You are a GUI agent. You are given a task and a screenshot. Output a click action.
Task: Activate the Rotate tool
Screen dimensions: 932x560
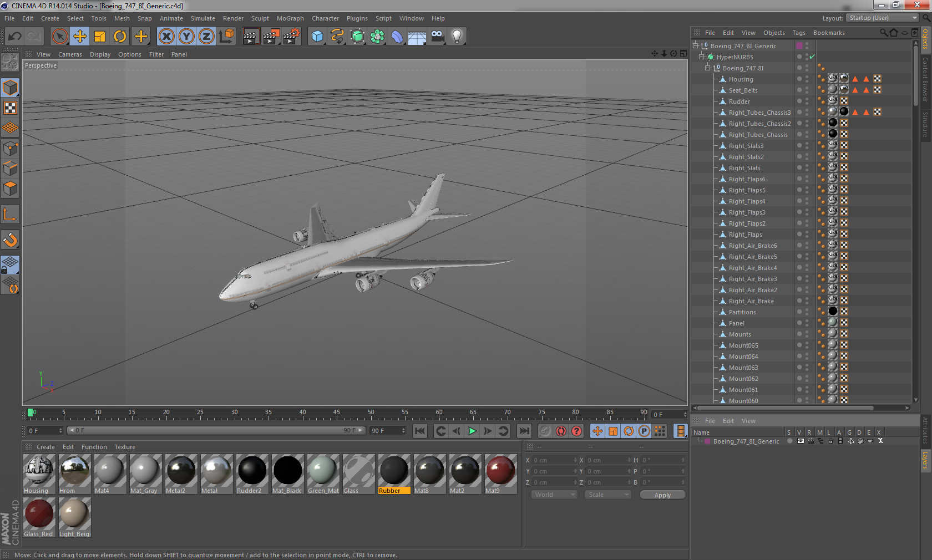(x=120, y=37)
